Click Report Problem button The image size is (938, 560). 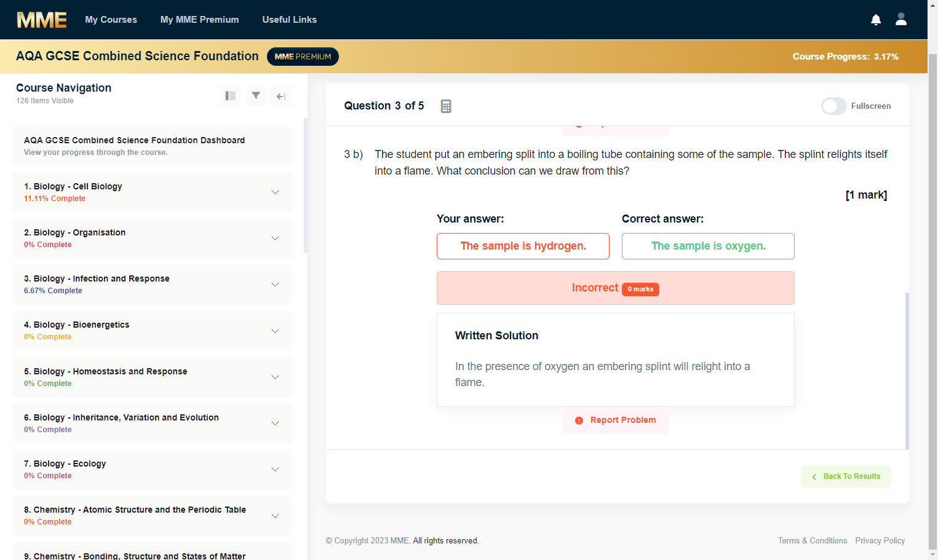point(615,420)
